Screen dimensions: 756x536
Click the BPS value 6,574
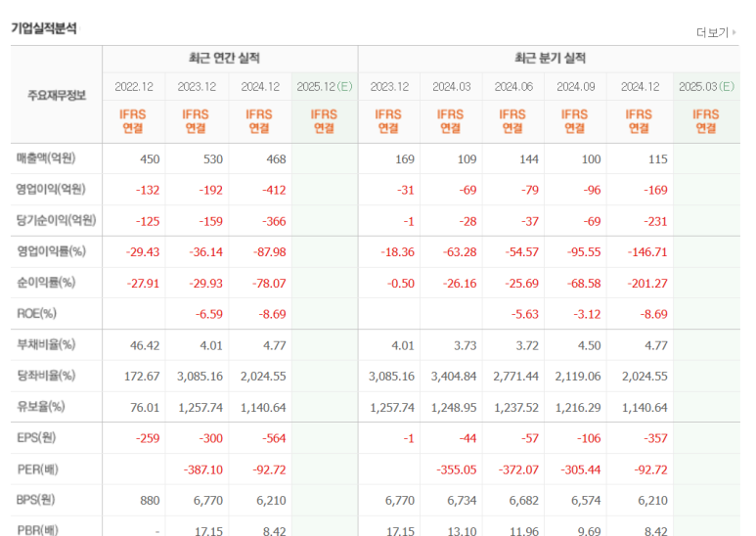(x=586, y=501)
